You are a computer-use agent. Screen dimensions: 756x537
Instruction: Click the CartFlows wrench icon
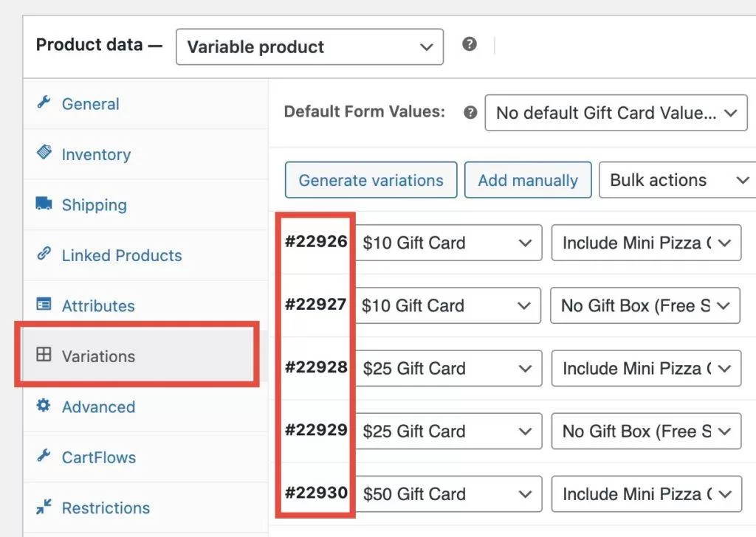click(44, 456)
